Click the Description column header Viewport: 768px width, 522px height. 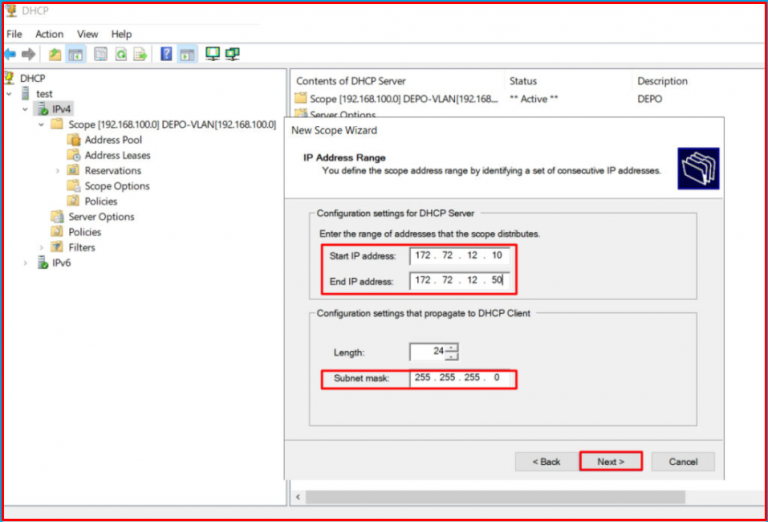tap(662, 81)
